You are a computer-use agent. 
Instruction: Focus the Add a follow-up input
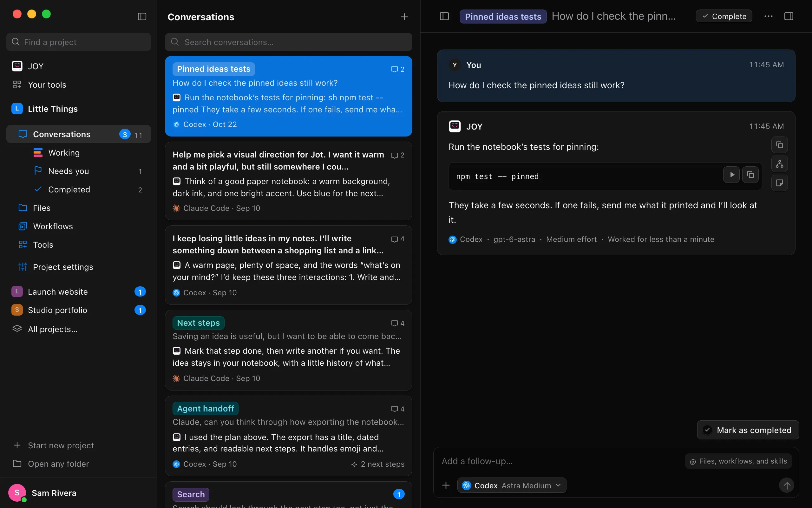click(560, 461)
